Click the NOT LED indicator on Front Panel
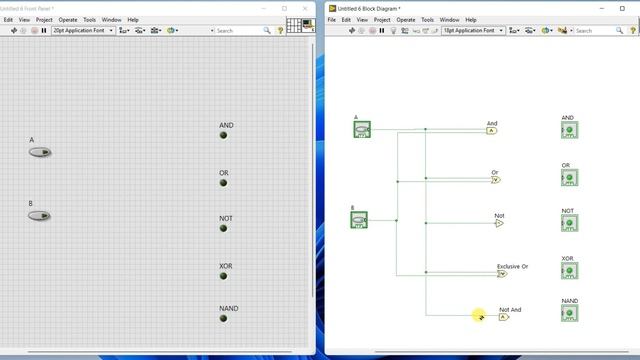The width and height of the screenshot is (640, 360). click(x=223, y=228)
